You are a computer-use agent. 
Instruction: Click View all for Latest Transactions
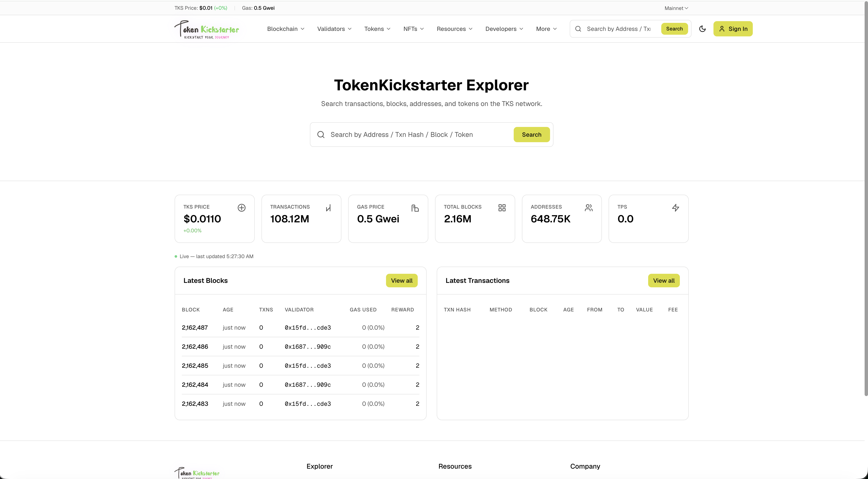(663, 281)
